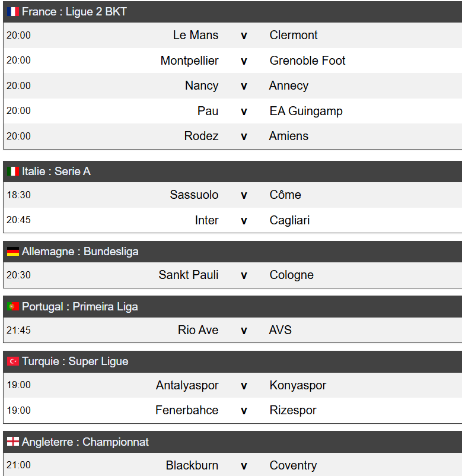The width and height of the screenshot is (462, 476).
Task: Click the Fenerbahce team name
Action: (187, 411)
